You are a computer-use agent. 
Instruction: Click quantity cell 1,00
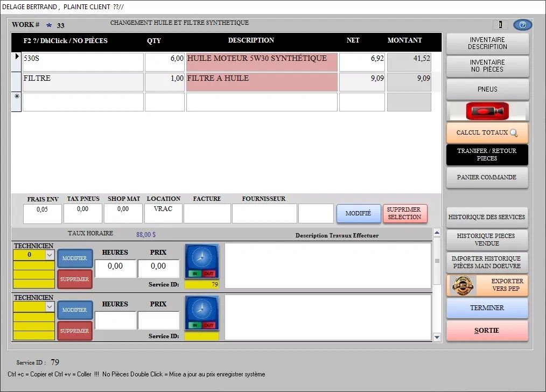click(x=165, y=82)
